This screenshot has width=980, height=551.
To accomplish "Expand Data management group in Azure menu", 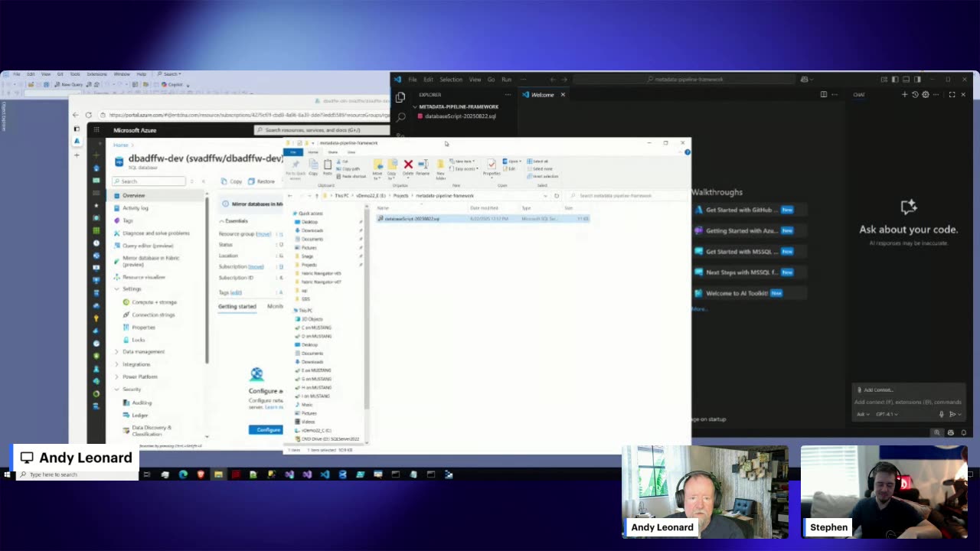I will (116, 352).
